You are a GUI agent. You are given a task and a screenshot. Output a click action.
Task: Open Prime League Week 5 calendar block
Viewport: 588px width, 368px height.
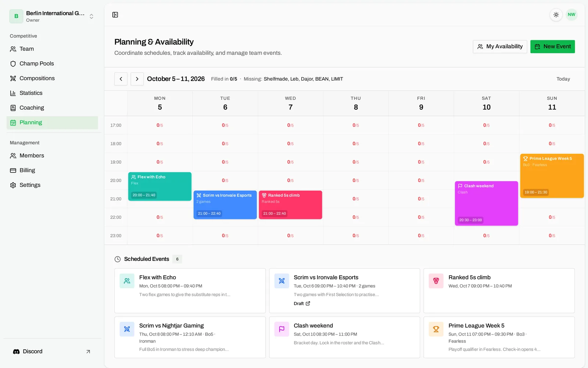point(552,176)
